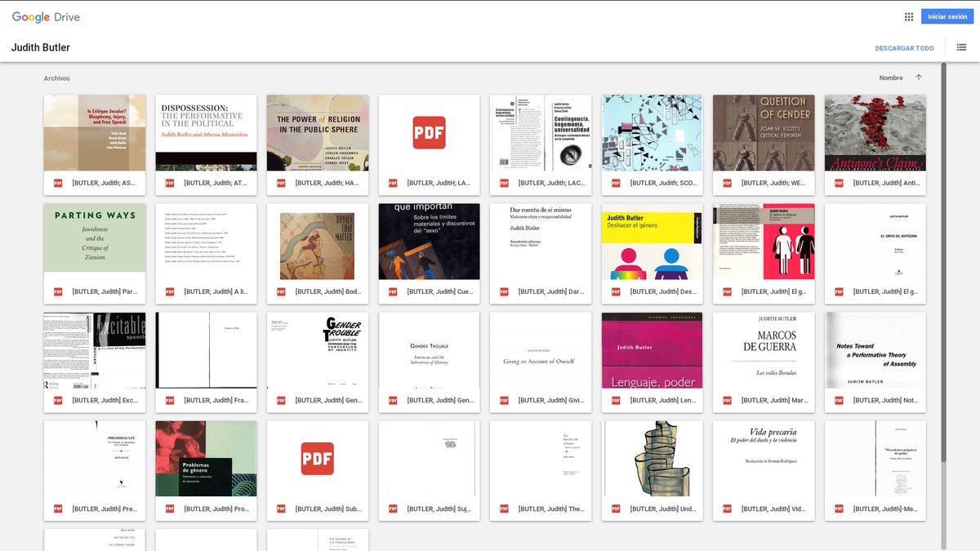Viewport: 980px width, 551px height.
Task: Click PDF icon of '[BUTLER, Judith] Exc...'
Action: 58,400
